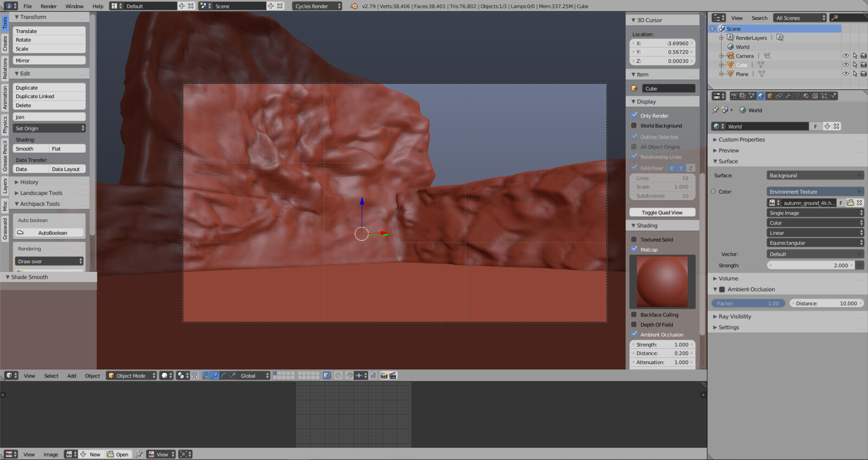Viewport: 868px width, 460px height.
Task: Click the snap magnet icon in the 3D header
Action: pyautogui.click(x=349, y=375)
